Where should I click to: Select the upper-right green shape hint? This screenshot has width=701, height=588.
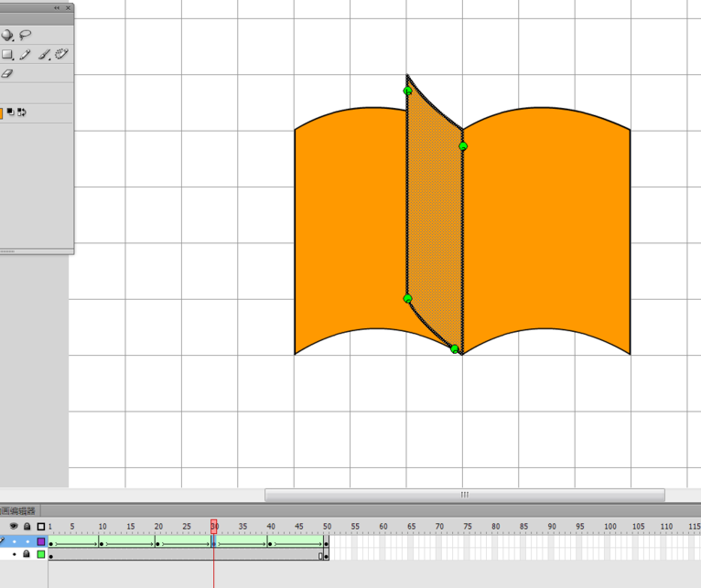click(x=463, y=146)
